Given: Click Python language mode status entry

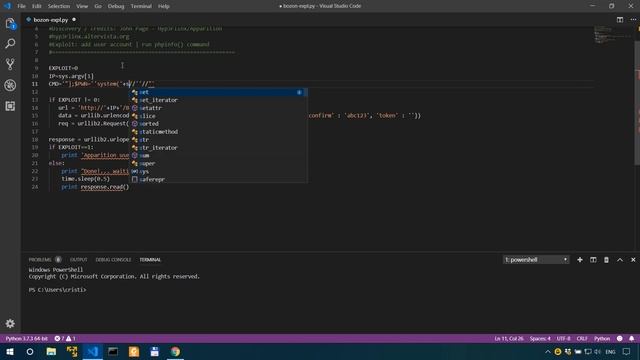Looking at the screenshot, I should (x=602, y=338).
